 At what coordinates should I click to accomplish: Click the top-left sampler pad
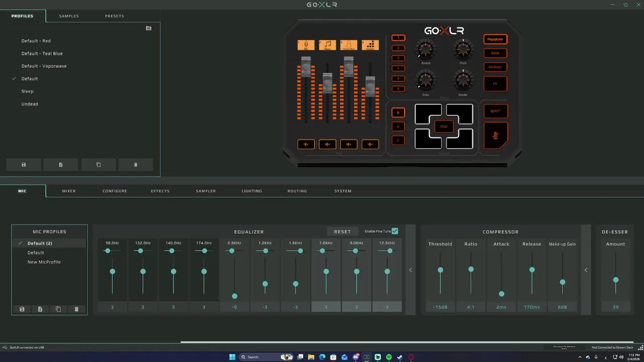(428, 114)
